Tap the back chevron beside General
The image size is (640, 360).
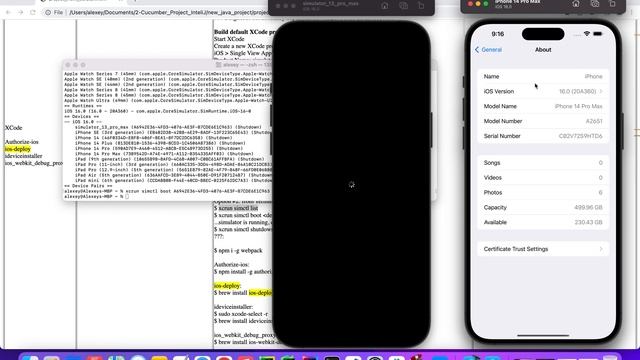coord(477,50)
